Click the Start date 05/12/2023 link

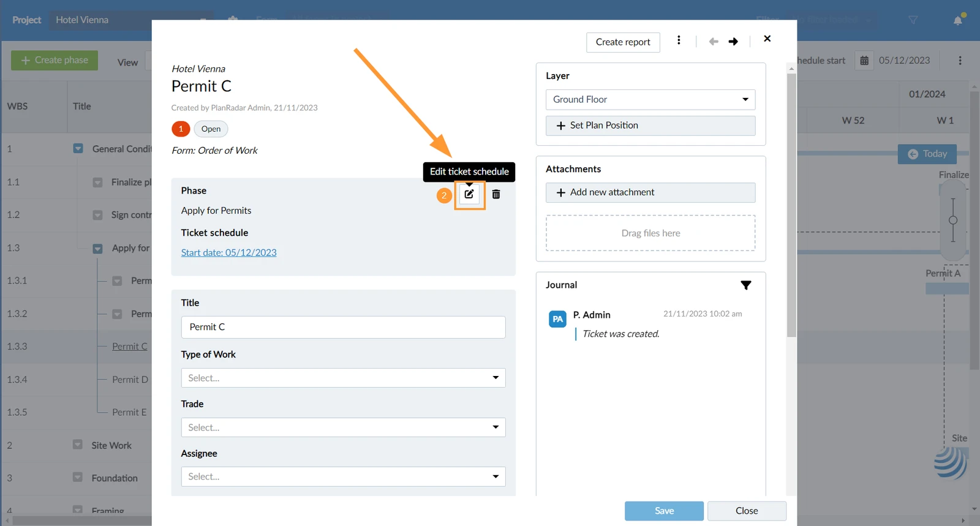point(229,252)
